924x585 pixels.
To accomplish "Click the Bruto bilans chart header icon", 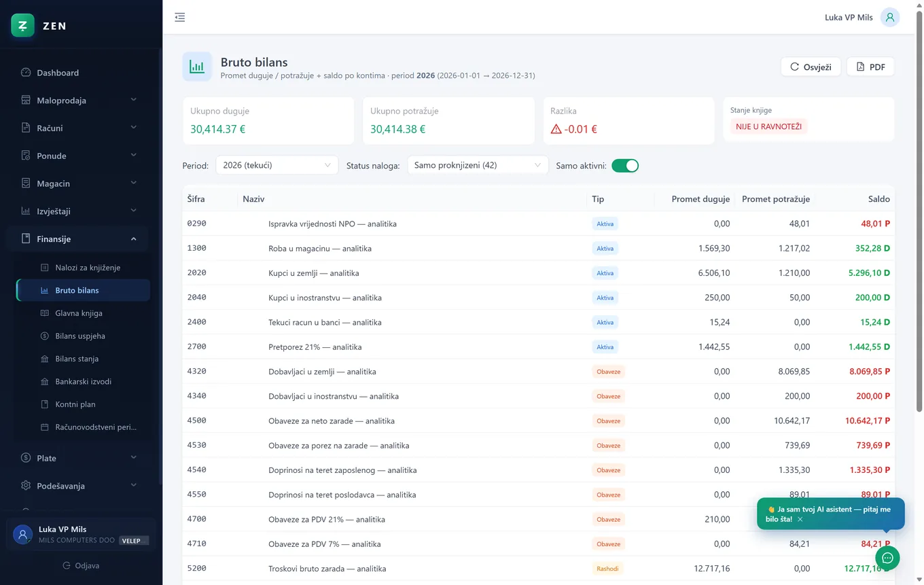I will pyautogui.click(x=197, y=67).
